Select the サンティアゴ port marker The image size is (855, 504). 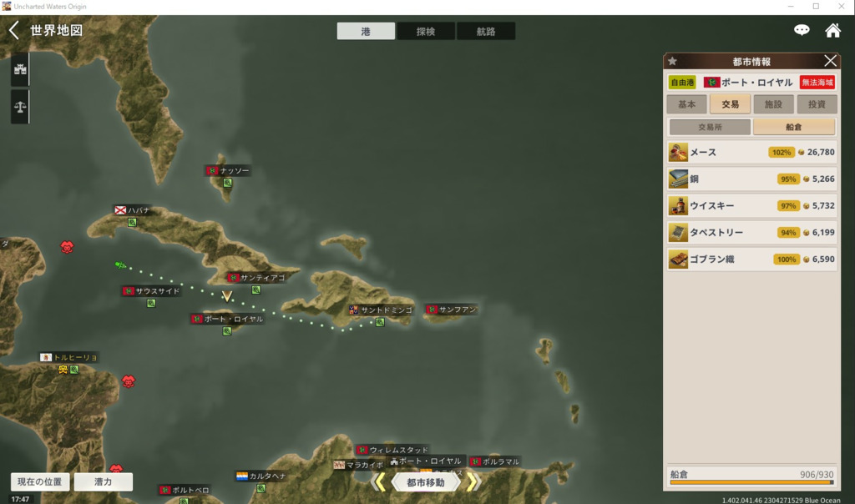255,290
